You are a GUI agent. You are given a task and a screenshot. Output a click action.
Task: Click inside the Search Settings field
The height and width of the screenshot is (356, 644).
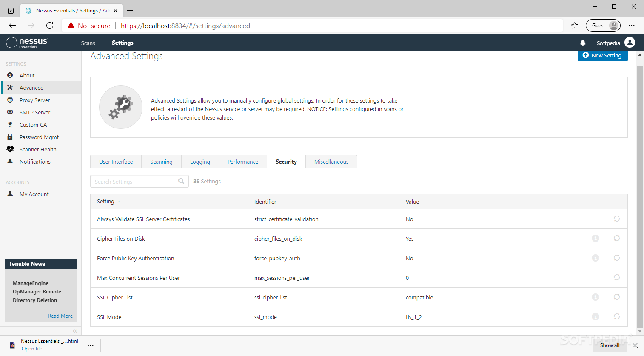click(134, 181)
